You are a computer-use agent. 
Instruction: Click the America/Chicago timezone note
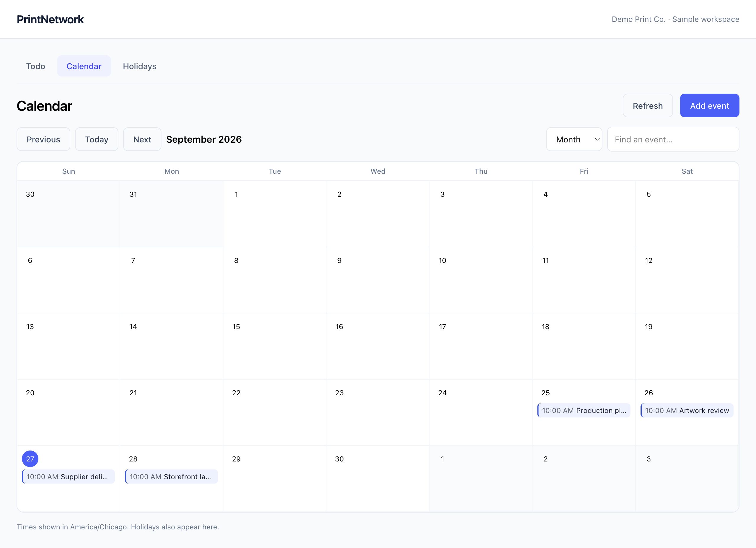pyautogui.click(x=118, y=527)
